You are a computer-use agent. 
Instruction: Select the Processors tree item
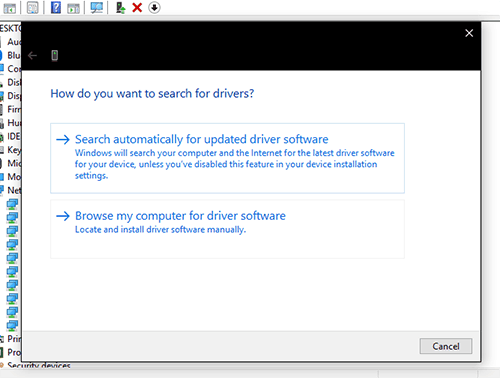(11, 352)
